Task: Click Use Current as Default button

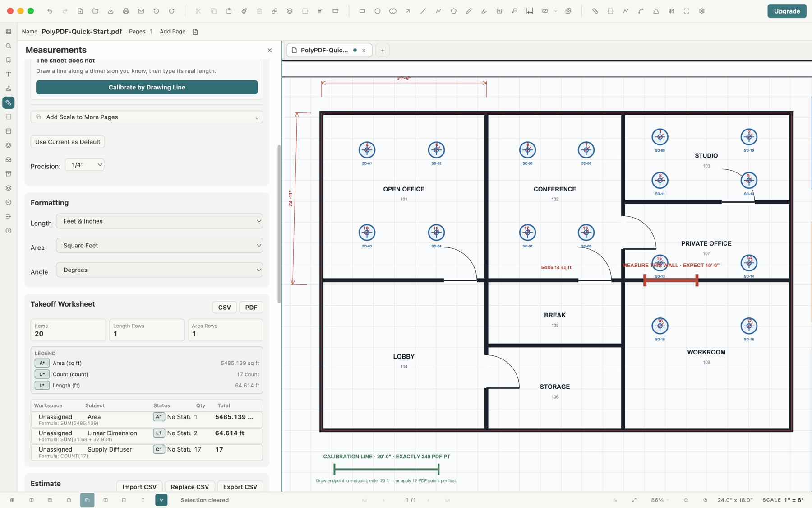Action: click(x=68, y=142)
